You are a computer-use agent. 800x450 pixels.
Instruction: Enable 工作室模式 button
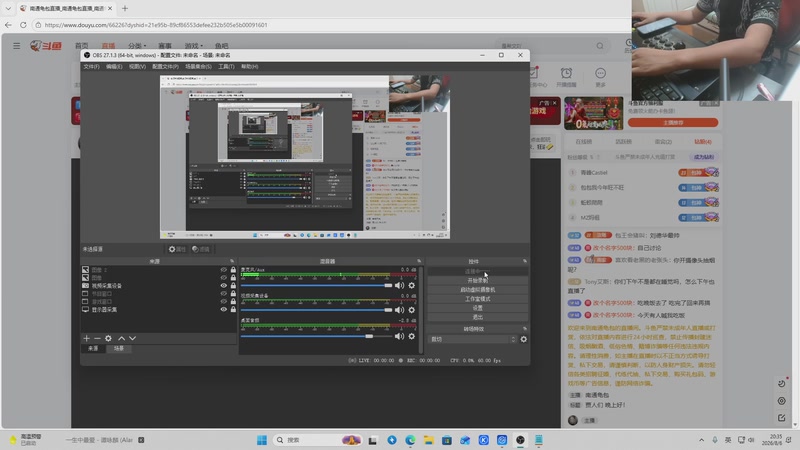pos(478,299)
